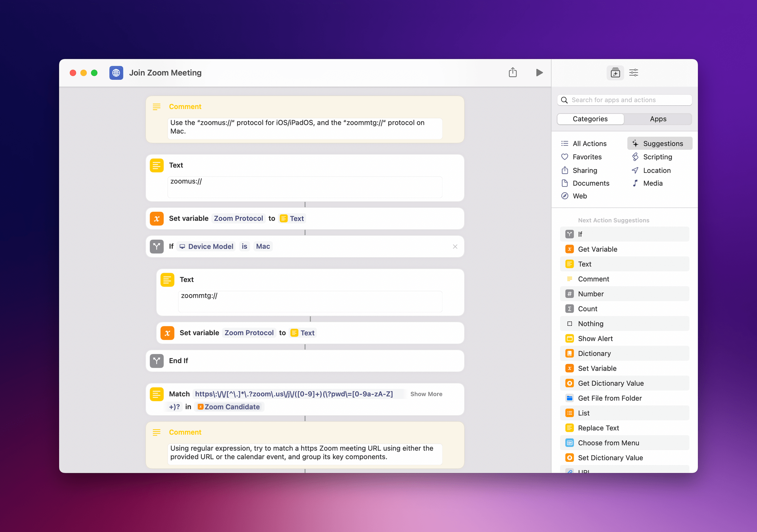Select the End If action
Viewport: 757px width, 532px height.
305,361
